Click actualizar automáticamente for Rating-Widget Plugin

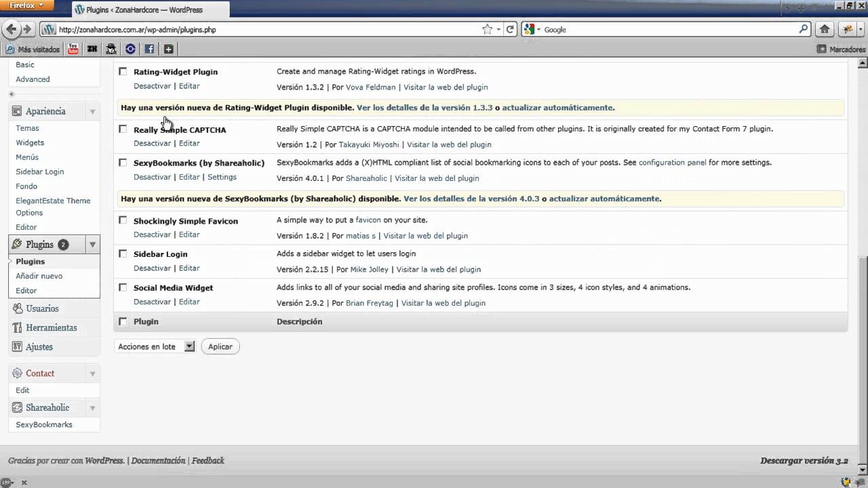coord(558,107)
